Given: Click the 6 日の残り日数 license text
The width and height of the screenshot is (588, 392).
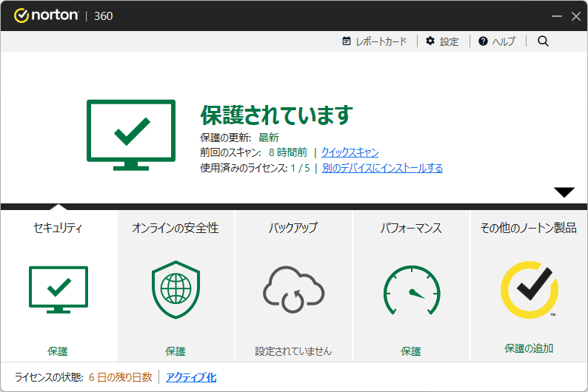Looking at the screenshot, I should click(x=121, y=377).
